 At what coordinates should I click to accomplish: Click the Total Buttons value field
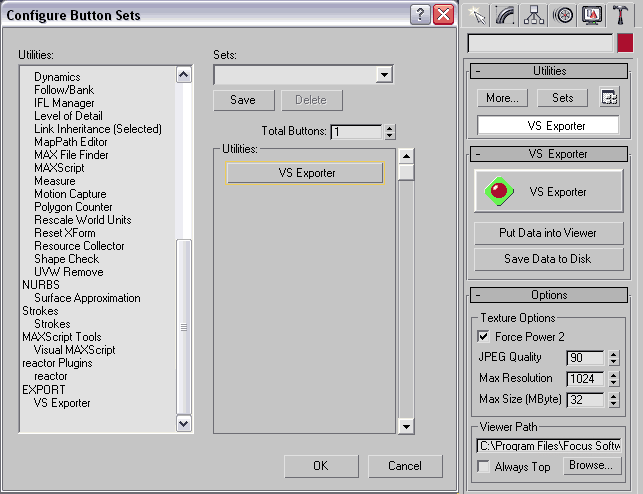click(x=357, y=132)
